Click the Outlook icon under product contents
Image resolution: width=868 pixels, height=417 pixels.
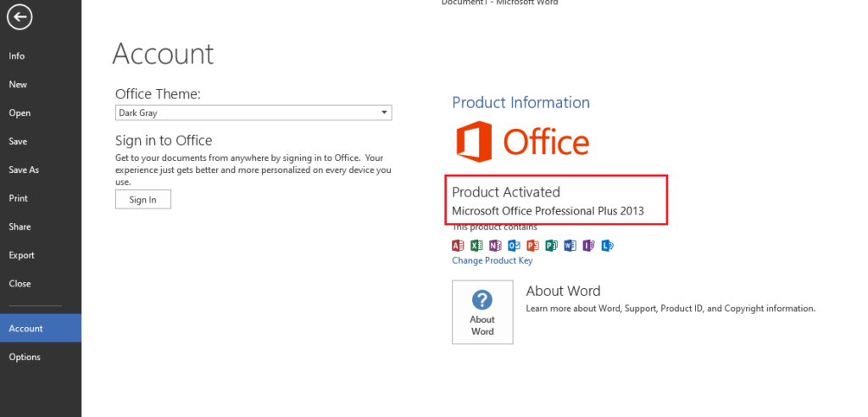pyautogui.click(x=515, y=245)
